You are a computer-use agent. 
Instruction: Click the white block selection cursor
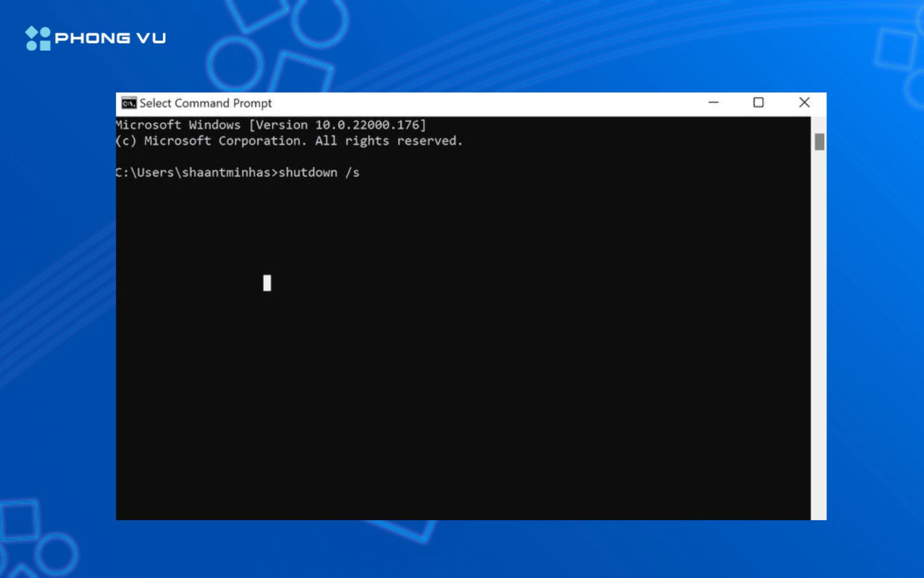click(x=267, y=283)
